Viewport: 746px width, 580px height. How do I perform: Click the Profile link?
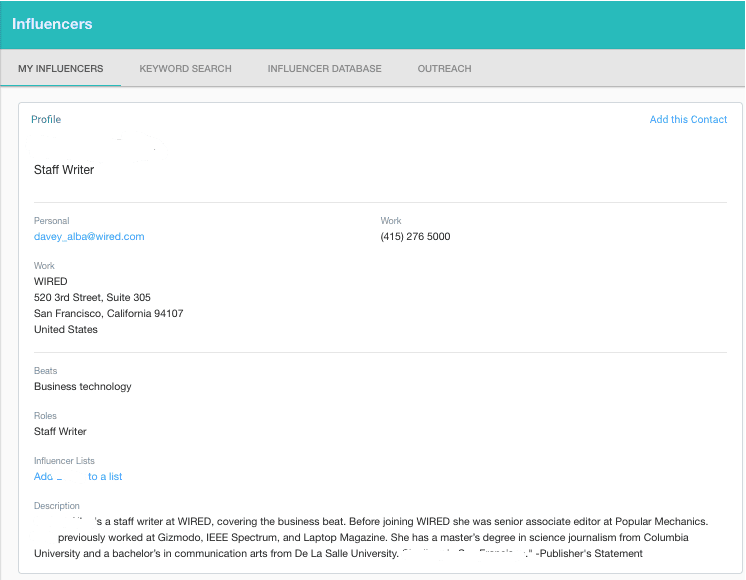tap(46, 120)
